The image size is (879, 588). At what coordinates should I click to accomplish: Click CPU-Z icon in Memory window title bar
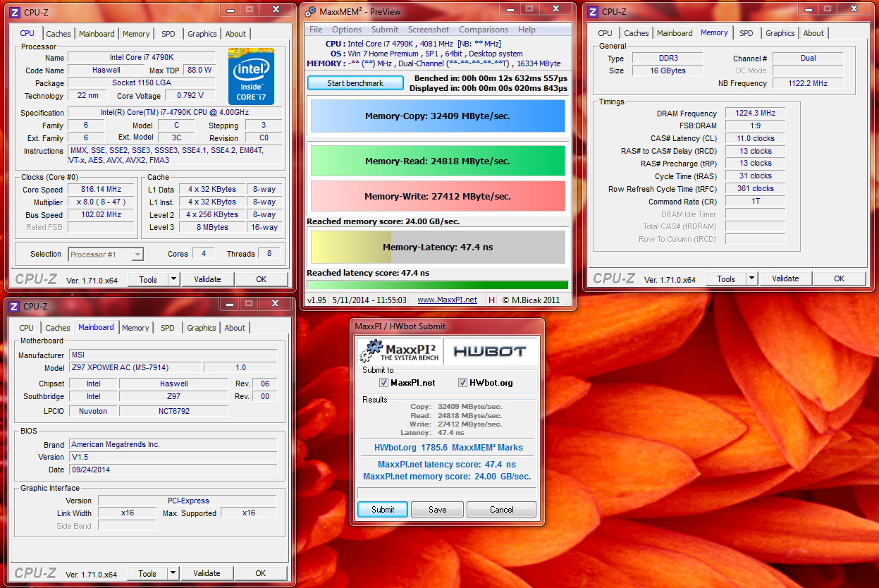(x=593, y=11)
